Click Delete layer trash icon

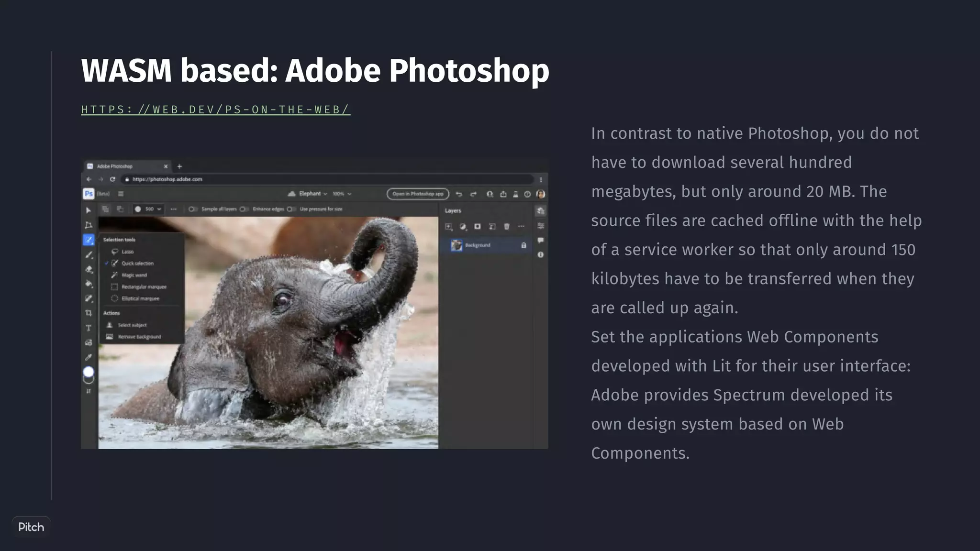507,226
